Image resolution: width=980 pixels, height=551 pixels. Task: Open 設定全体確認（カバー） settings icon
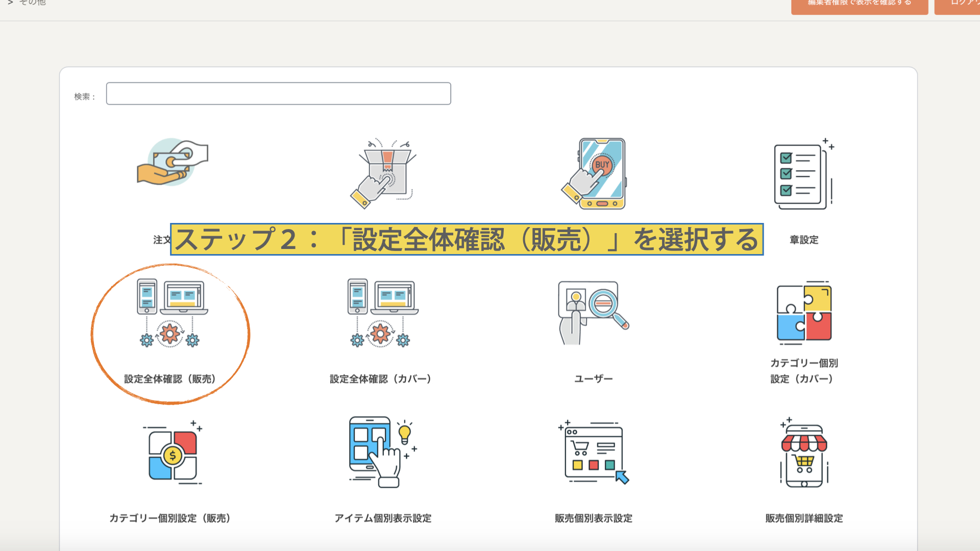click(383, 313)
